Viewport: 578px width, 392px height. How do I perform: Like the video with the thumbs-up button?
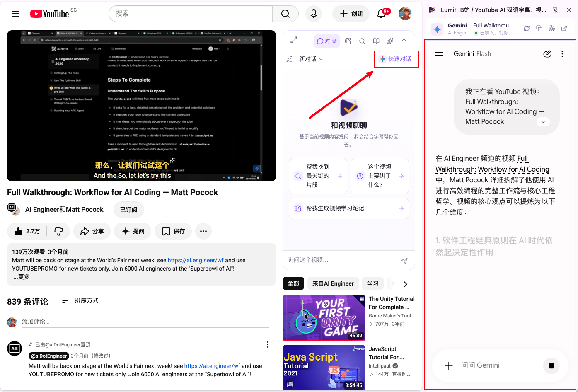(27, 231)
